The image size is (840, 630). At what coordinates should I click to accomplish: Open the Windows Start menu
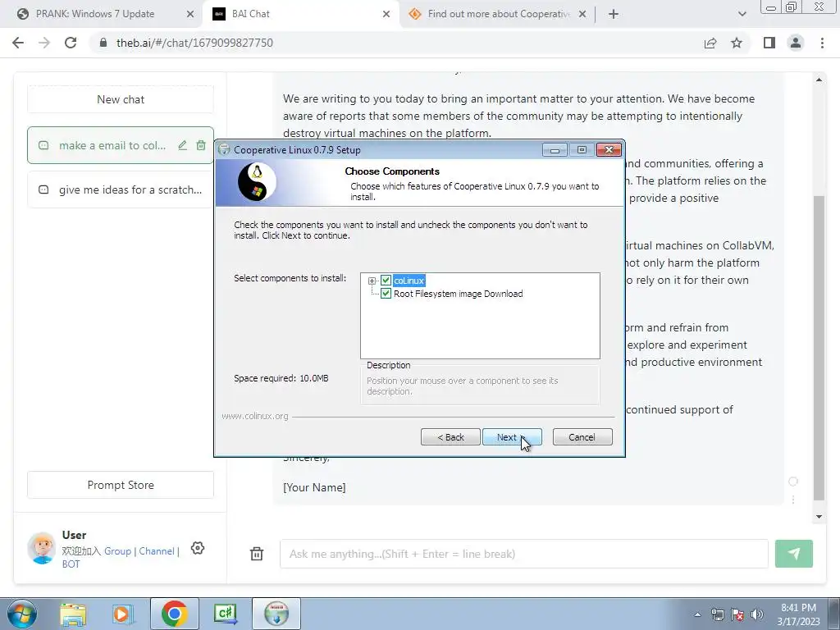point(21,614)
